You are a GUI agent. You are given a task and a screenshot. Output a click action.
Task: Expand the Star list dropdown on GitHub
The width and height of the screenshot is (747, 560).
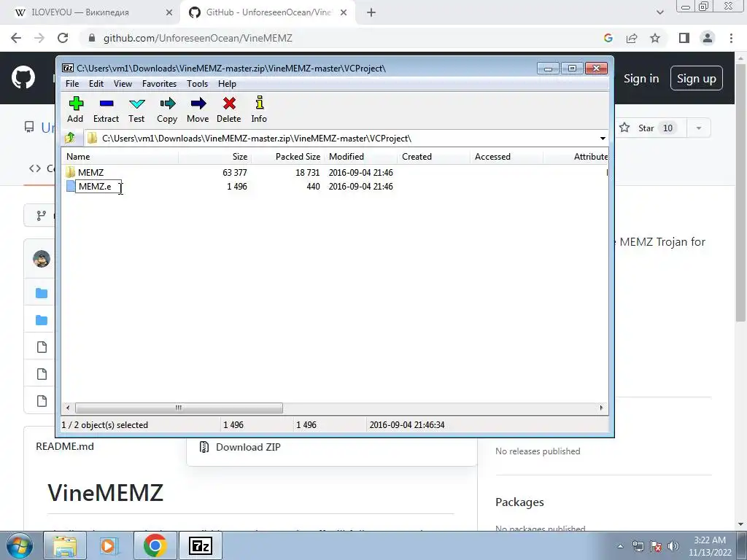point(699,128)
